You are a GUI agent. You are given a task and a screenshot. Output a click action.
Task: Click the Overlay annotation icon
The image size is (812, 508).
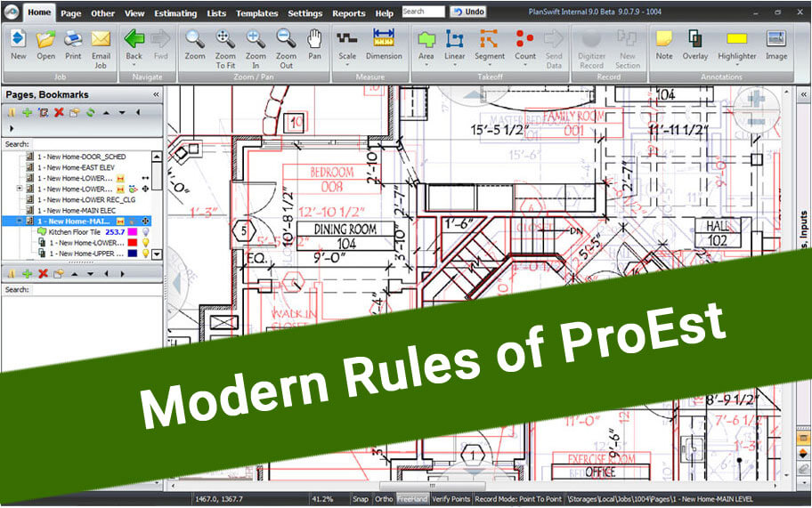point(695,39)
